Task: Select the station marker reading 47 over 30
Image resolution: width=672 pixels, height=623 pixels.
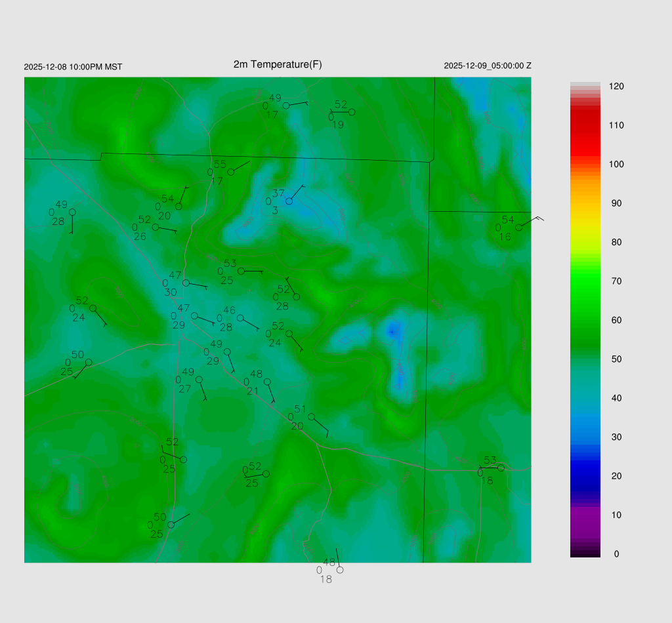Action: [x=186, y=283]
